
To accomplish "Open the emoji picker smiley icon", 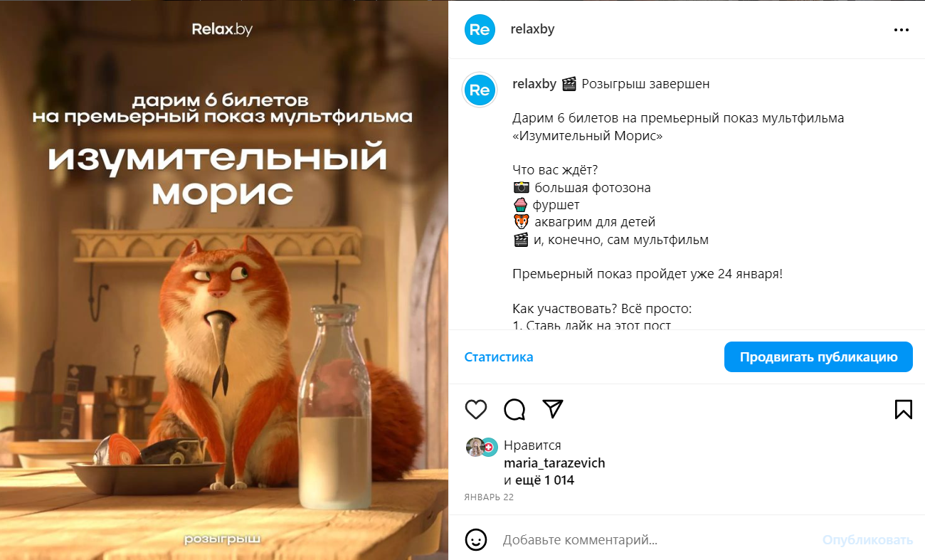I will click(x=476, y=539).
